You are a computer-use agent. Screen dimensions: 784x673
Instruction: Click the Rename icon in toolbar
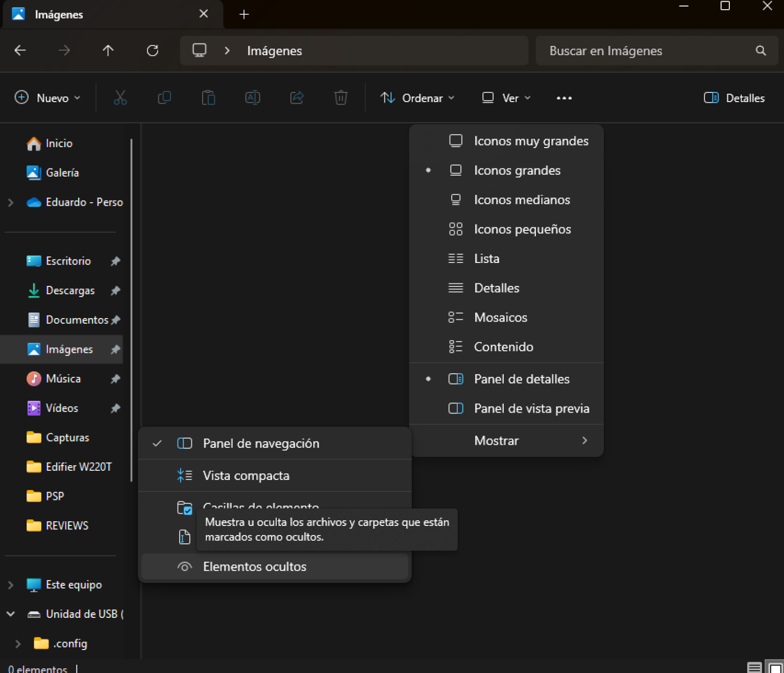click(x=253, y=98)
